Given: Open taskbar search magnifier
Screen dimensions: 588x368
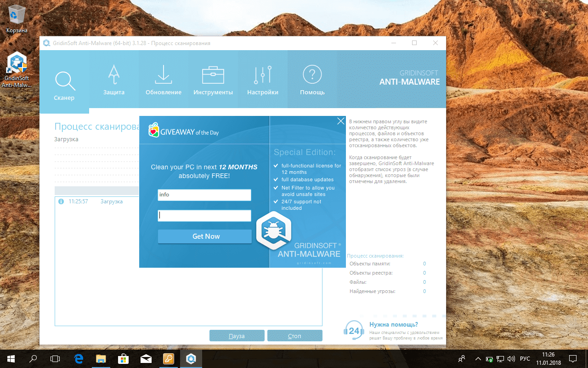Looking at the screenshot, I should tap(33, 358).
